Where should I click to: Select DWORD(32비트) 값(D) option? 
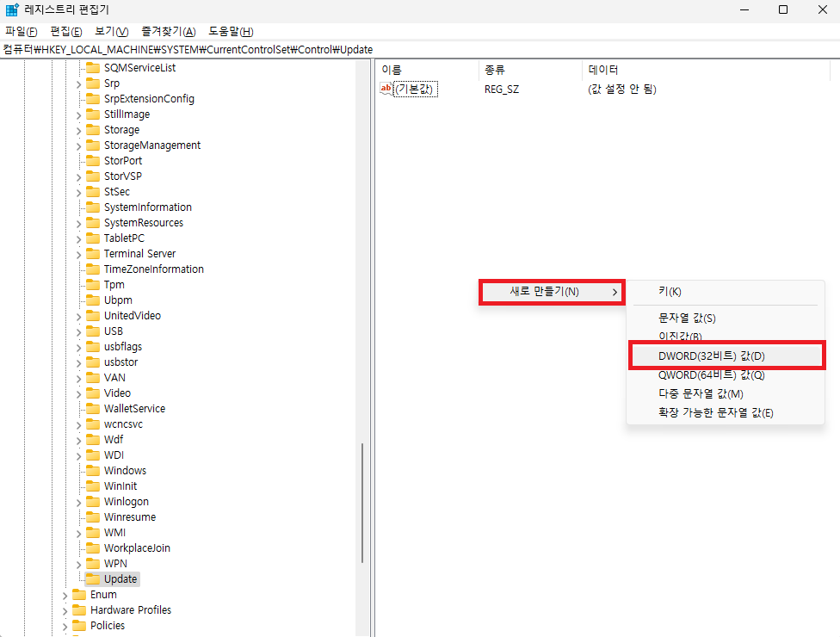click(x=727, y=356)
